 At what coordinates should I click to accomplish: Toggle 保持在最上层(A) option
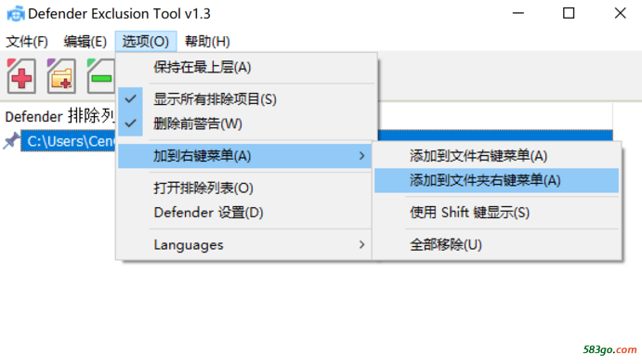tap(246, 67)
